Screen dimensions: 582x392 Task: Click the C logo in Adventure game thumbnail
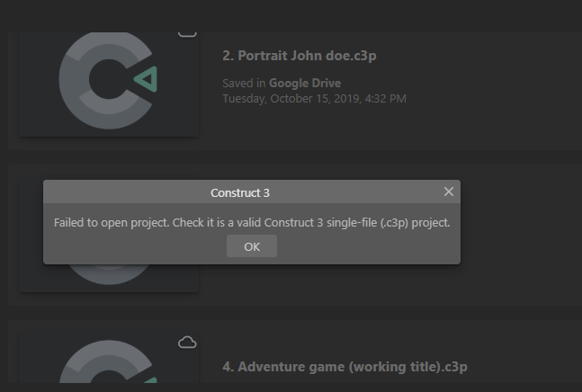tap(106, 361)
